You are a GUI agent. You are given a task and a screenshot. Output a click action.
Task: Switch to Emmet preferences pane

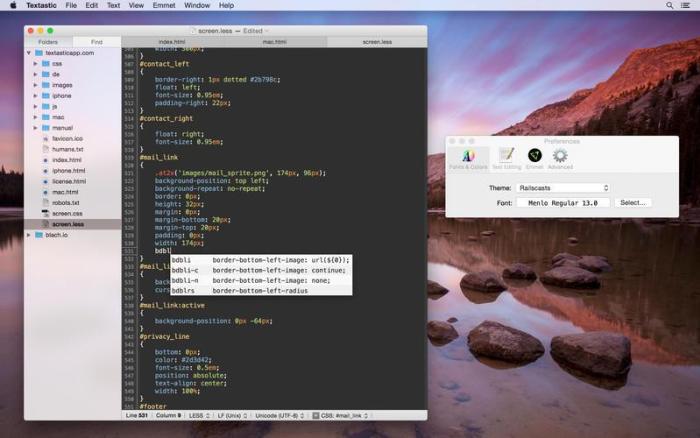pyautogui.click(x=535, y=157)
